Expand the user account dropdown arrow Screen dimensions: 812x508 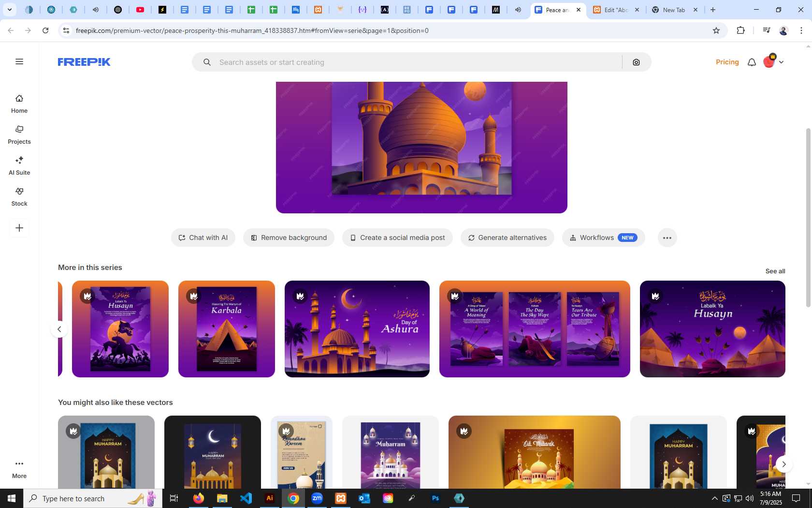(x=781, y=62)
